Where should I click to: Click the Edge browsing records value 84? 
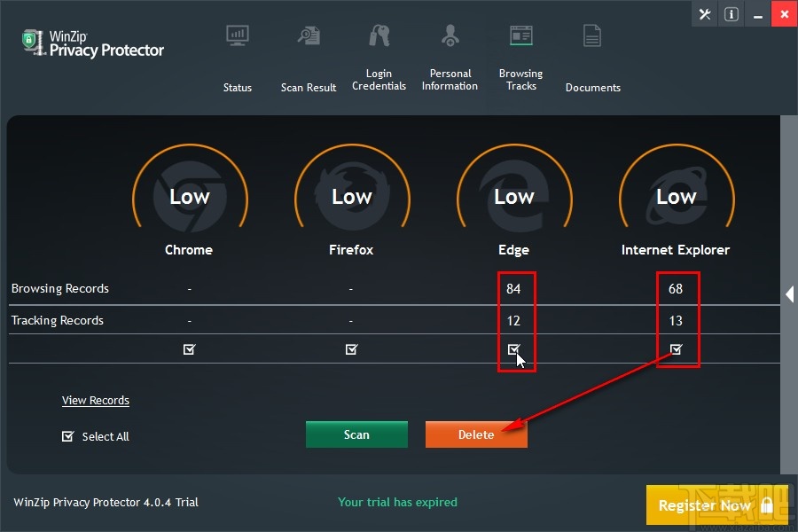point(513,289)
